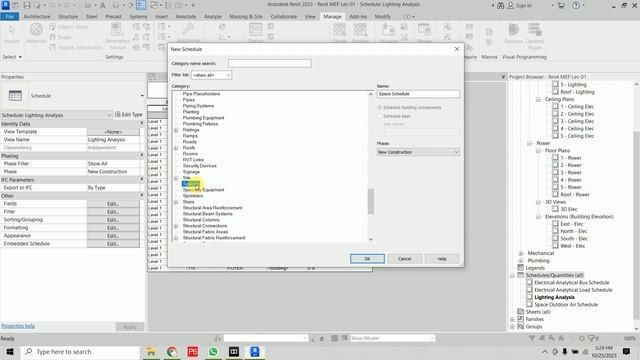Select Sprinklers in the category list
The width and height of the screenshot is (640, 360).
click(193, 196)
